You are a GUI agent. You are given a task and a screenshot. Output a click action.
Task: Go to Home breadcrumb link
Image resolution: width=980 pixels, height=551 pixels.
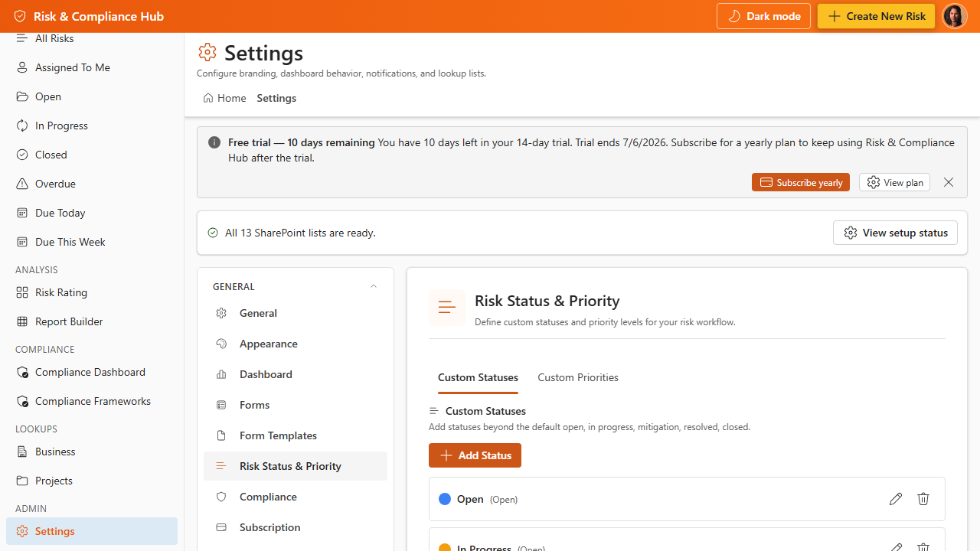coord(224,98)
